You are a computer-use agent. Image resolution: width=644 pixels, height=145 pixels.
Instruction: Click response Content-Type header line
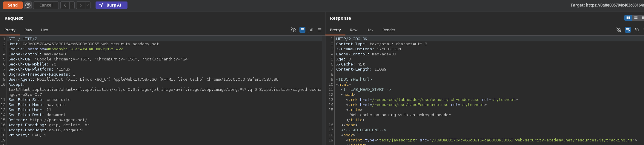382,44
